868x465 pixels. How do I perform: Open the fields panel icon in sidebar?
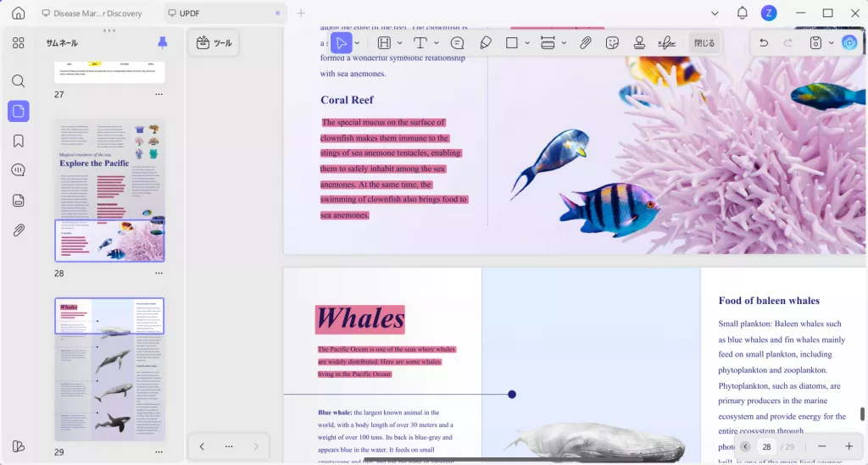coord(19,200)
